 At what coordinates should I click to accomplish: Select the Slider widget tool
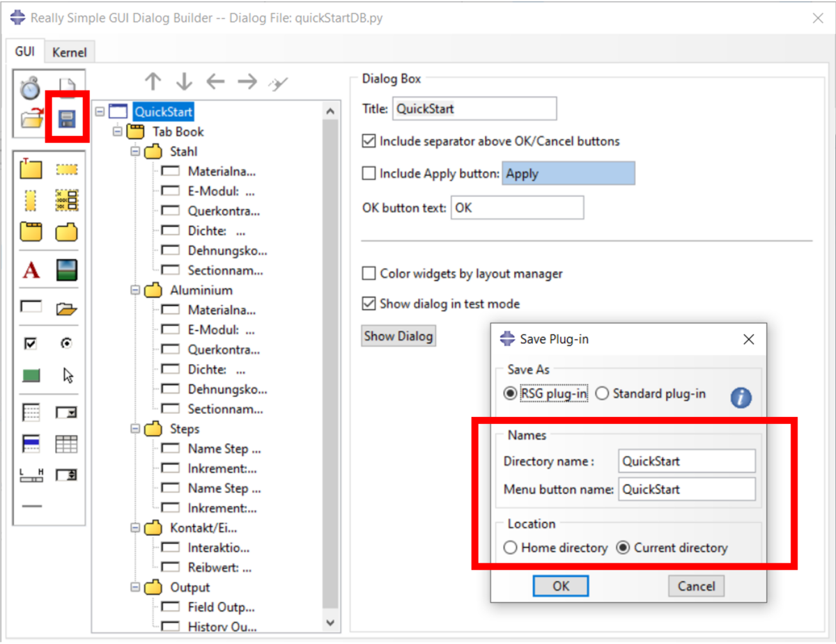tap(31, 475)
